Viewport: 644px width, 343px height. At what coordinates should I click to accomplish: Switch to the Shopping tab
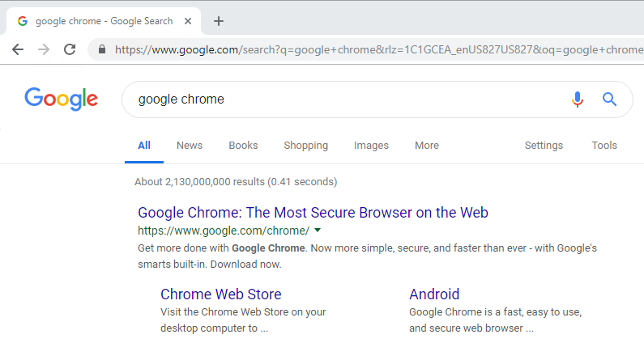306,146
